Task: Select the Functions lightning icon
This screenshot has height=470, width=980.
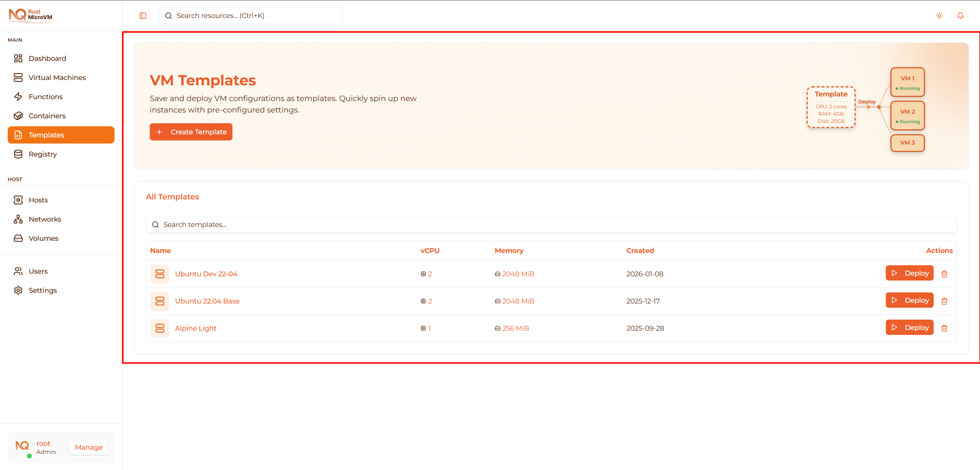Action: click(x=18, y=96)
